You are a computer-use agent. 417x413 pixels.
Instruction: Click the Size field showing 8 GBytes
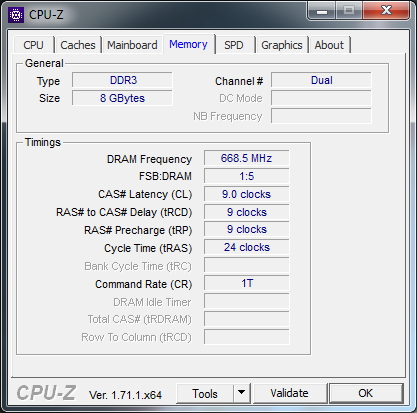(x=122, y=98)
